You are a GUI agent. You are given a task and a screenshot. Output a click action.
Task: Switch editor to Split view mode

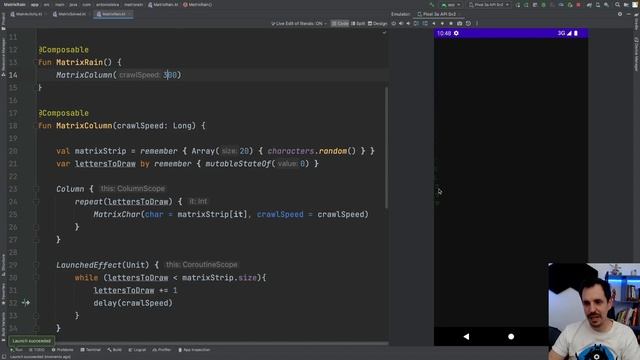click(x=358, y=23)
